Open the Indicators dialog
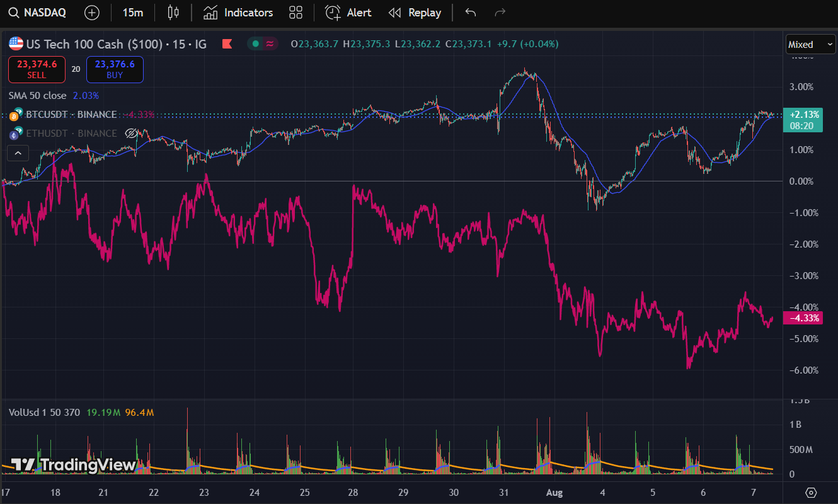The width and height of the screenshot is (838, 504). click(238, 13)
